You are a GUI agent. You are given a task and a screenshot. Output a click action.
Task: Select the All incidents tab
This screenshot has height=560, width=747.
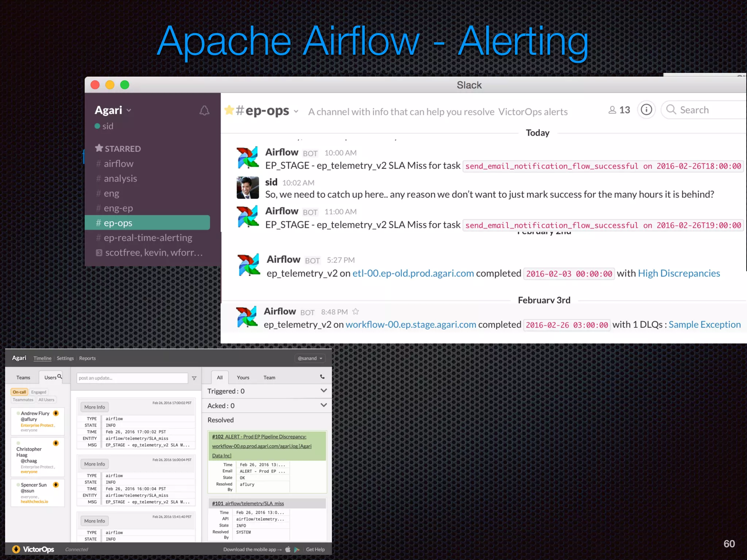coord(220,377)
